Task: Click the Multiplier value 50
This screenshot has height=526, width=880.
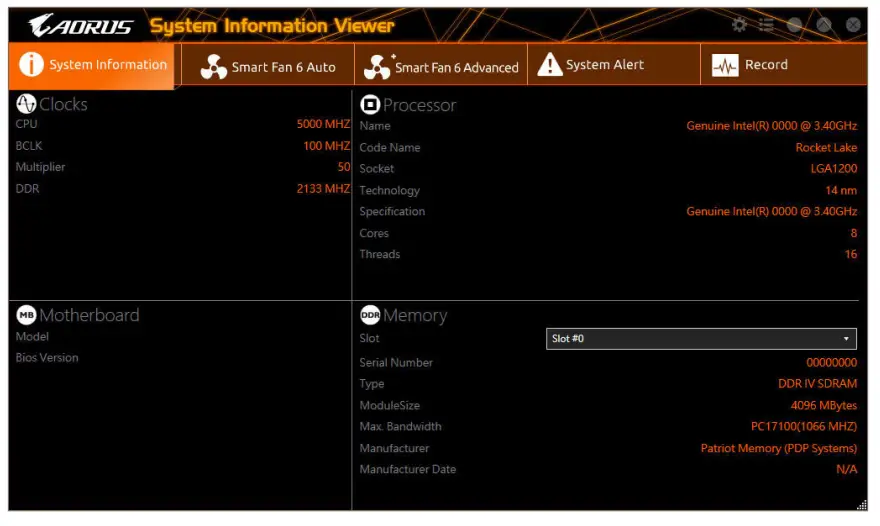Action: (x=344, y=167)
